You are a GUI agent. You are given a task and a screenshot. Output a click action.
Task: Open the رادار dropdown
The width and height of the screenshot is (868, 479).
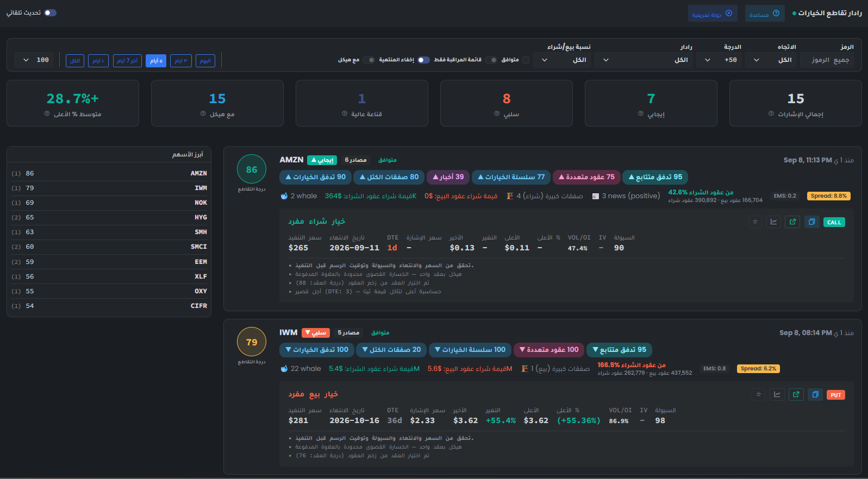point(644,60)
